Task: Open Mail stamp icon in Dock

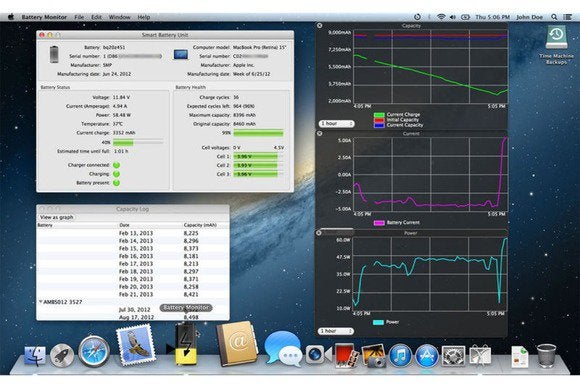Action: 136,345
